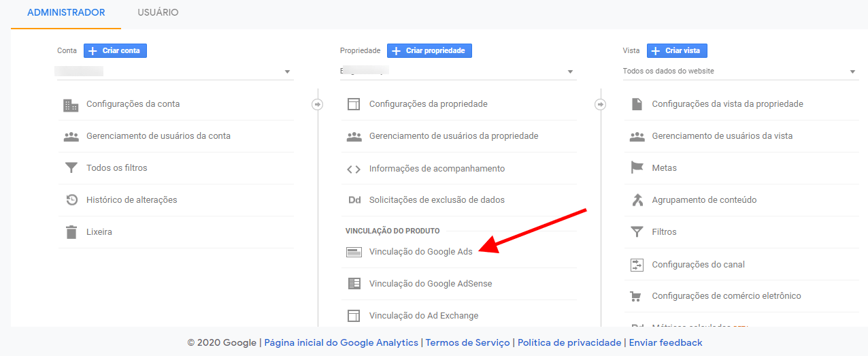Click the building icon beside Configurações da conta
Screen dimensions: 868x356
pyautogui.click(x=71, y=105)
